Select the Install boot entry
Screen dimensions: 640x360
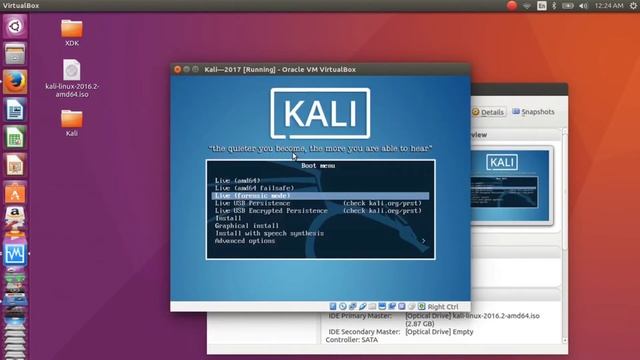[228, 218]
